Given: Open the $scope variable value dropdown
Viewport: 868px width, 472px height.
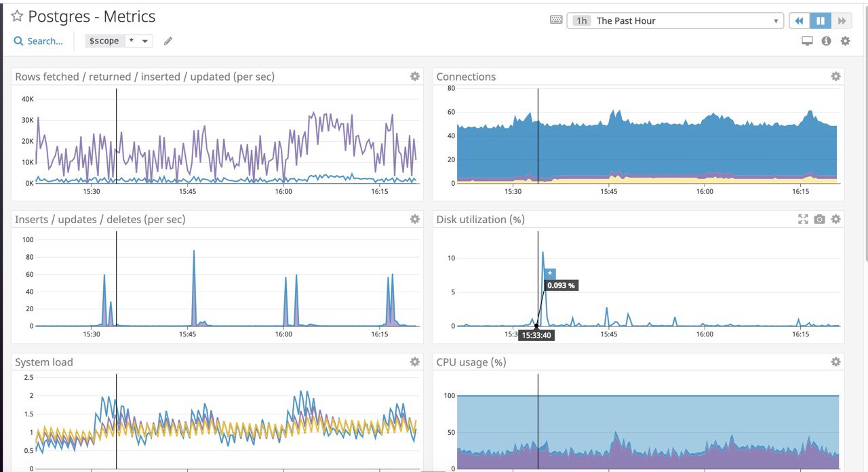Looking at the screenshot, I should click(138, 41).
